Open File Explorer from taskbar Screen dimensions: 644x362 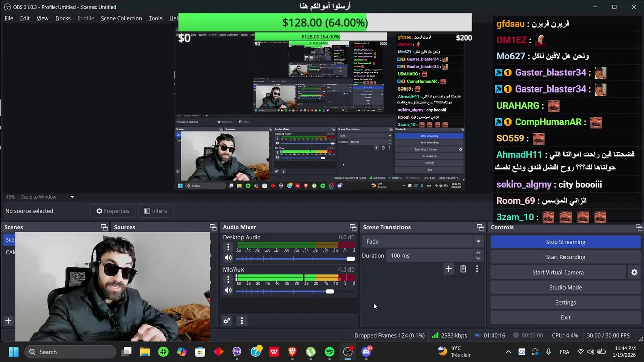(x=145, y=352)
